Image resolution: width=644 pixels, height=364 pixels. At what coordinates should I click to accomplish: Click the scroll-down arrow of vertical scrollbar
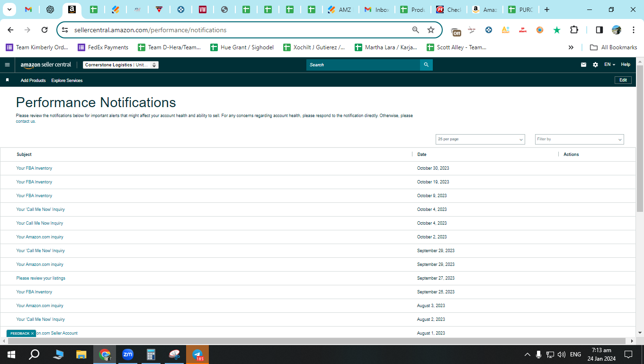640,333
